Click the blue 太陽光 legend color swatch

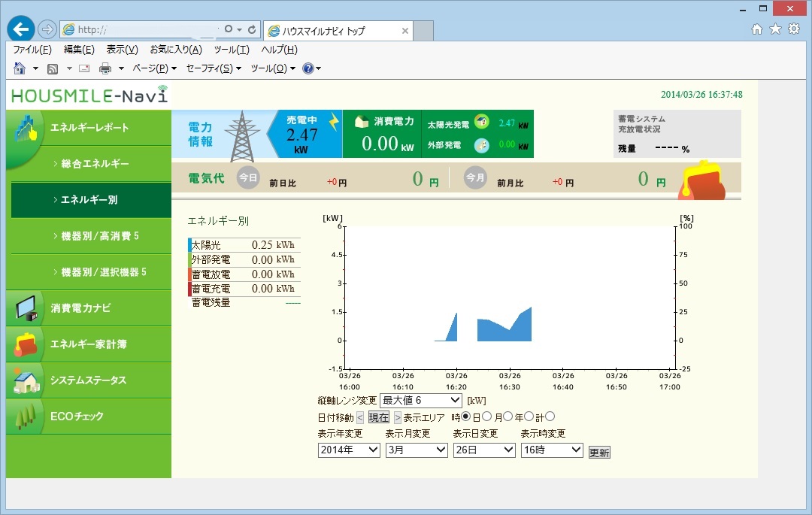tap(189, 245)
